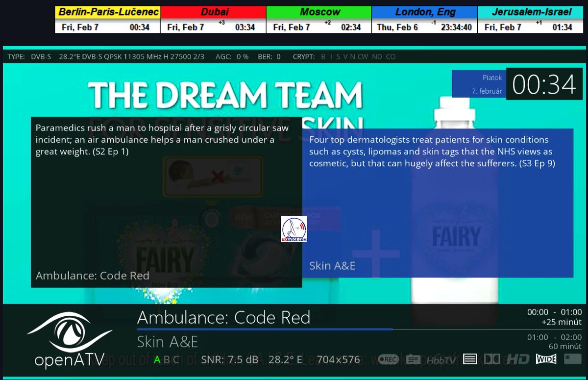Screen dimensions: 588x380
Task: Click the Jerusalem-Israel time zone header
Action: (531, 12)
